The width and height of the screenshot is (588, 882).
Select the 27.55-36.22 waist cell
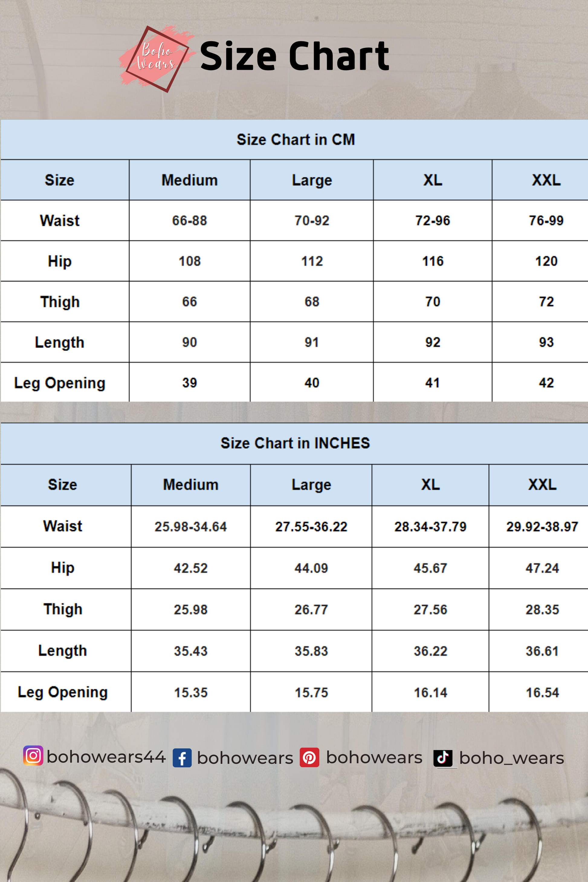pos(311,526)
